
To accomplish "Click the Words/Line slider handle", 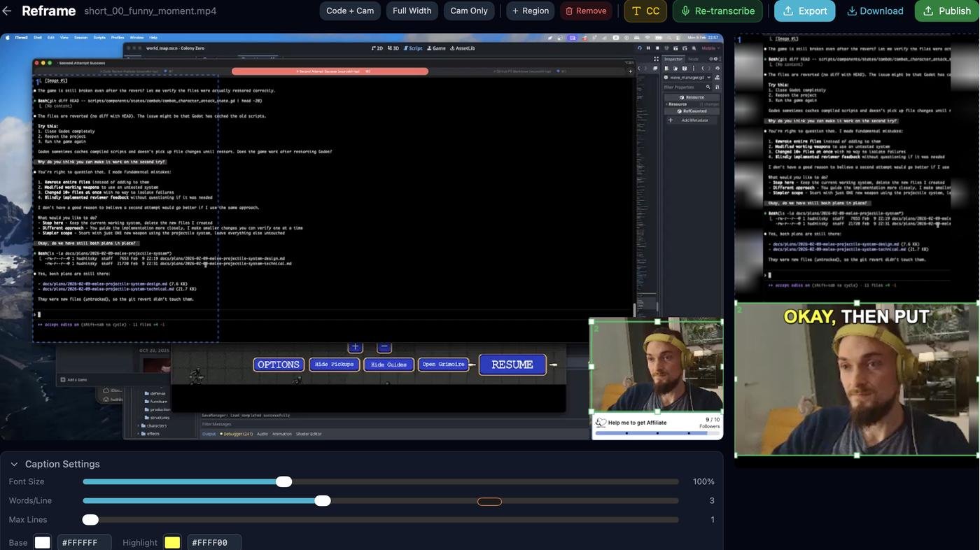I will tap(323, 500).
